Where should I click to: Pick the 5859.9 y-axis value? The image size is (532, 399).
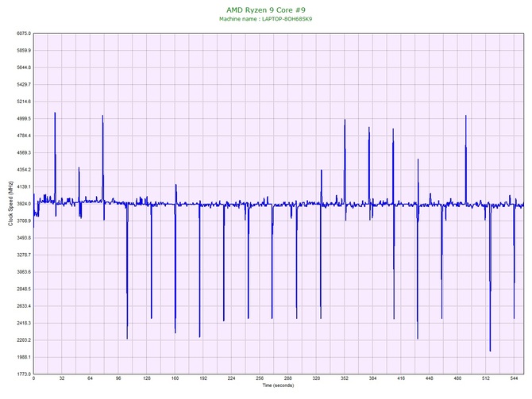[24, 51]
